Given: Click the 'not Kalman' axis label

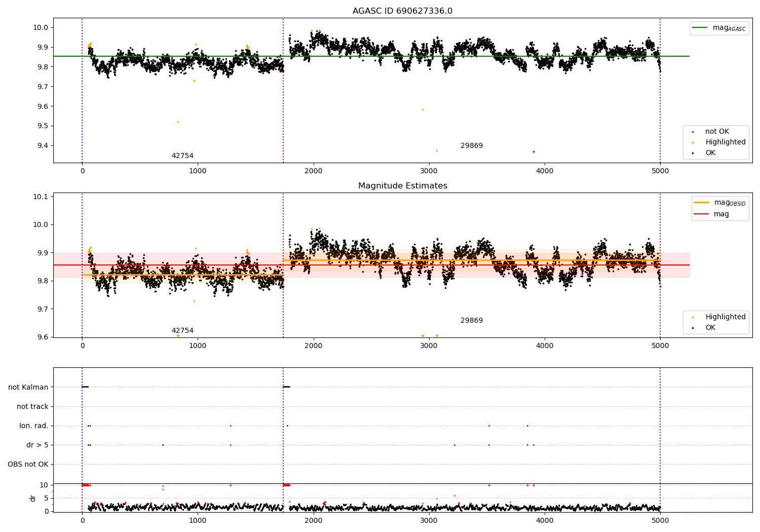Looking at the screenshot, I should pos(28,387).
